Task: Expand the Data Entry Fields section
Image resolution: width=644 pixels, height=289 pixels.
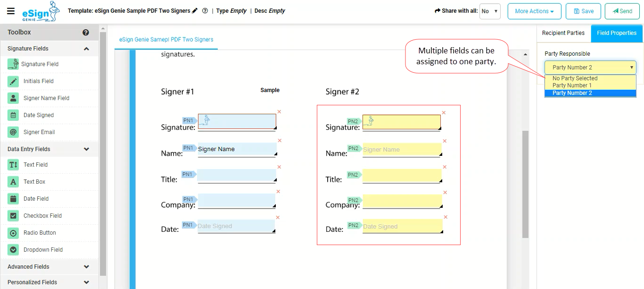Action: click(x=86, y=149)
